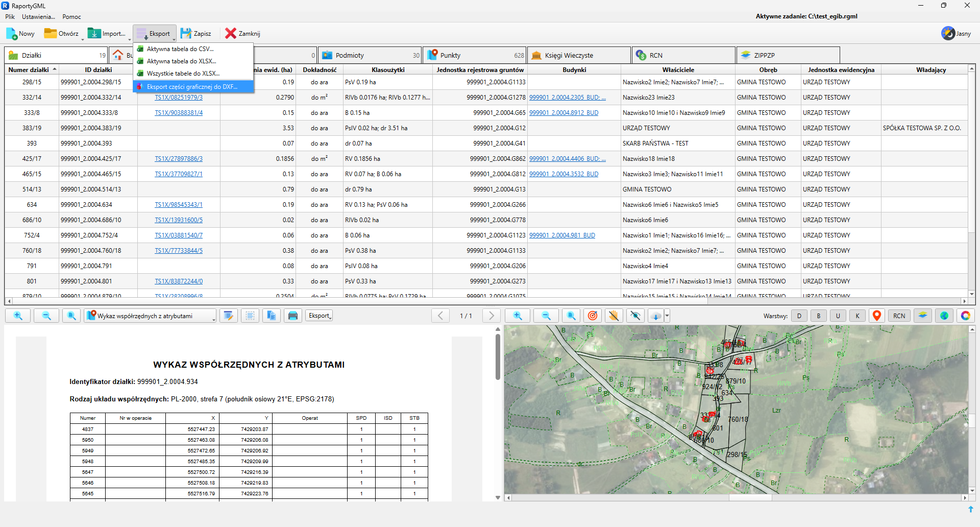Open building link 999901_2.0004.8912_BUD
This screenshot has height=527, width=980.
tap(563, 113)
